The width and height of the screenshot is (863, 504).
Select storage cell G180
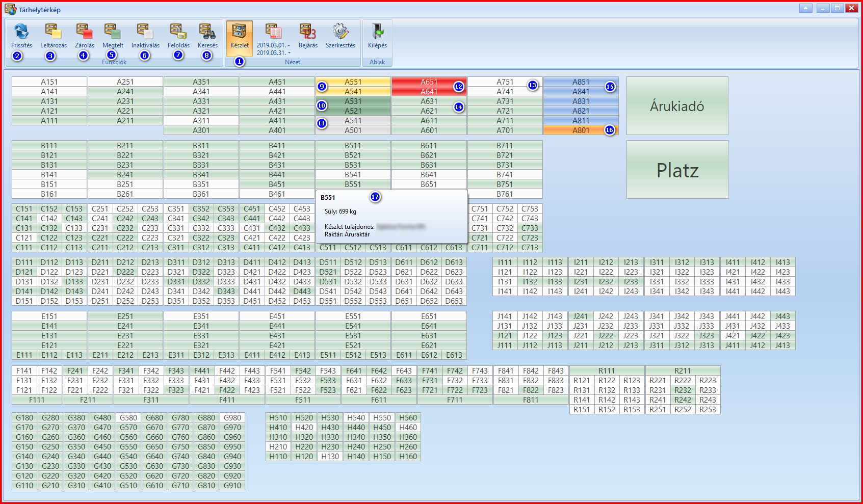click(x=24, y=418)
